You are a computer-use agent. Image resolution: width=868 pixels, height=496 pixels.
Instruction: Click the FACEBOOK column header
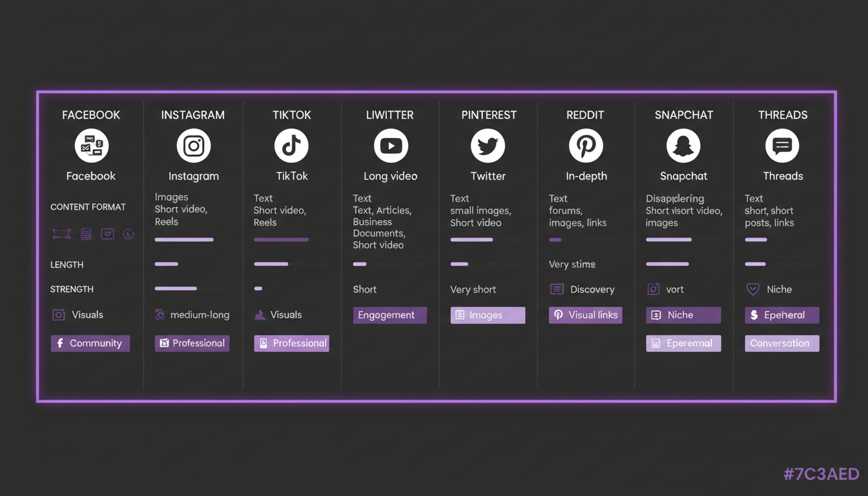(91, 115)
